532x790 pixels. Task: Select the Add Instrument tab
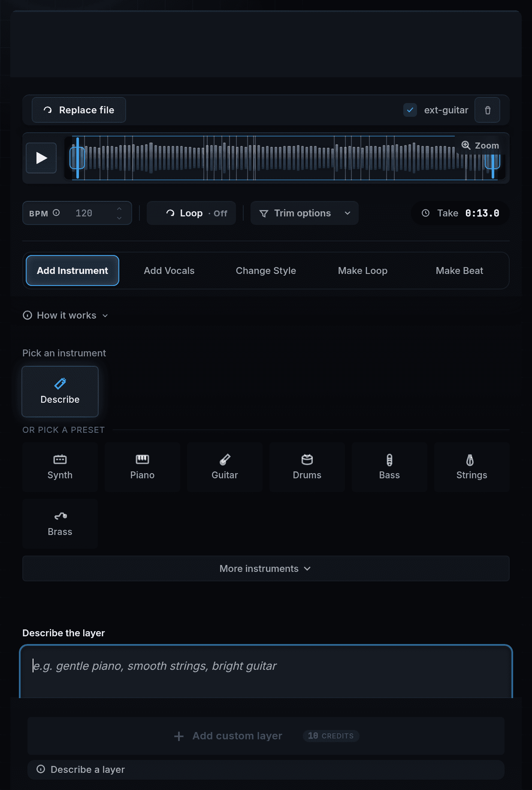coord(73,270)
